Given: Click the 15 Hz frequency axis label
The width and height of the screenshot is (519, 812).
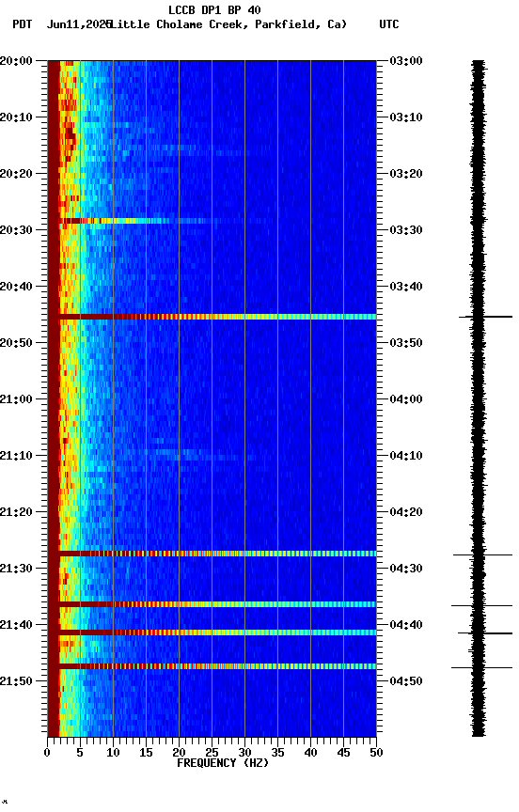Looking at the screenshot, I should click(x=146, y=753).
